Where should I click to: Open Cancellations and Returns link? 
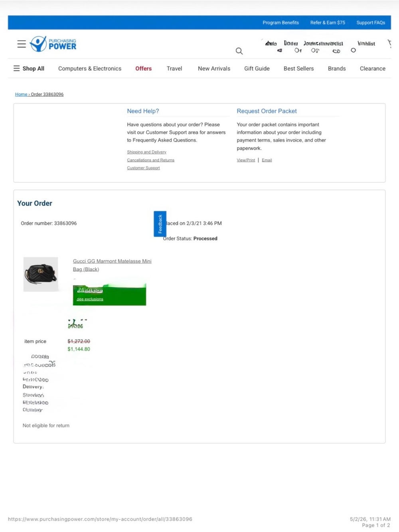click(150, 160)
